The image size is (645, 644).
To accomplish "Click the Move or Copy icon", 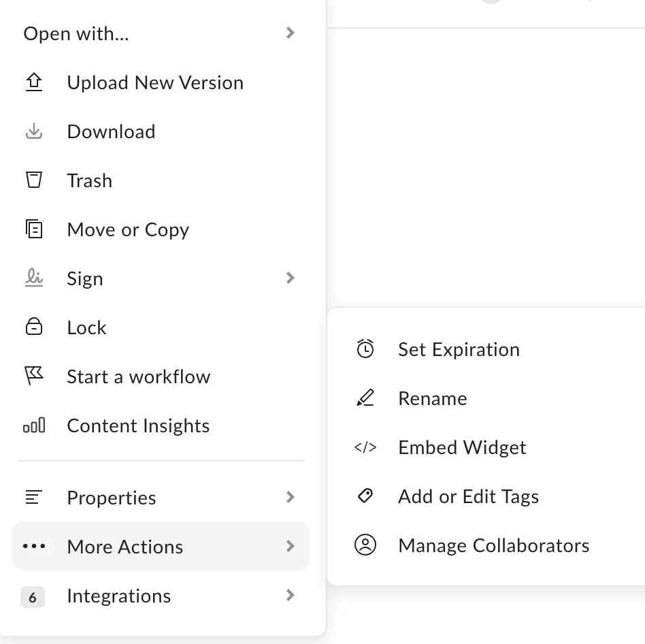I will click(33, 229).
